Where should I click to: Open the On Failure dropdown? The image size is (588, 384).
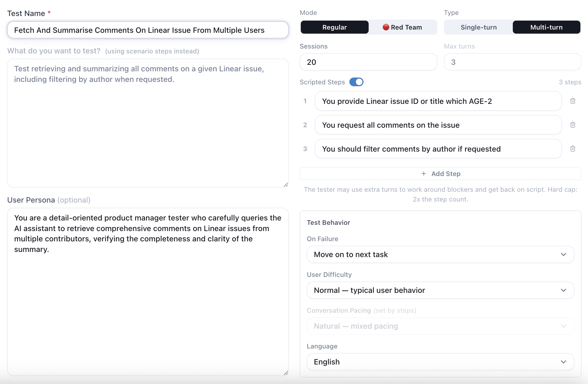coord(440,254)
